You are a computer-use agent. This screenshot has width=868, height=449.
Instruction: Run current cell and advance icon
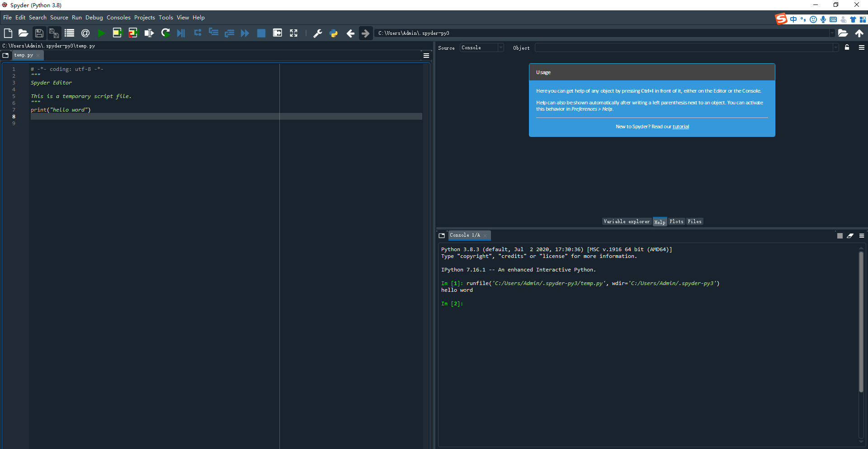point(133,33)
